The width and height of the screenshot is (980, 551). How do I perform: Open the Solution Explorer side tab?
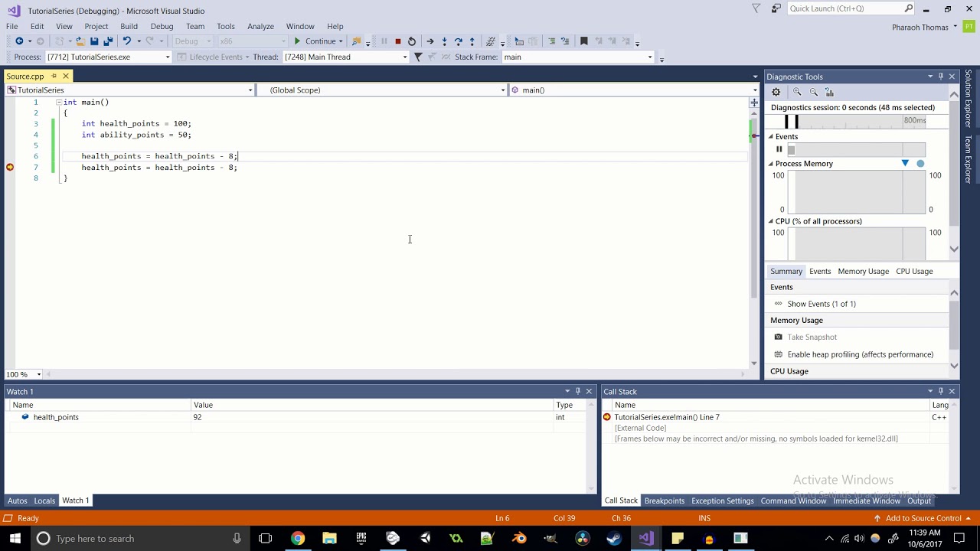(x=969, y=99)
